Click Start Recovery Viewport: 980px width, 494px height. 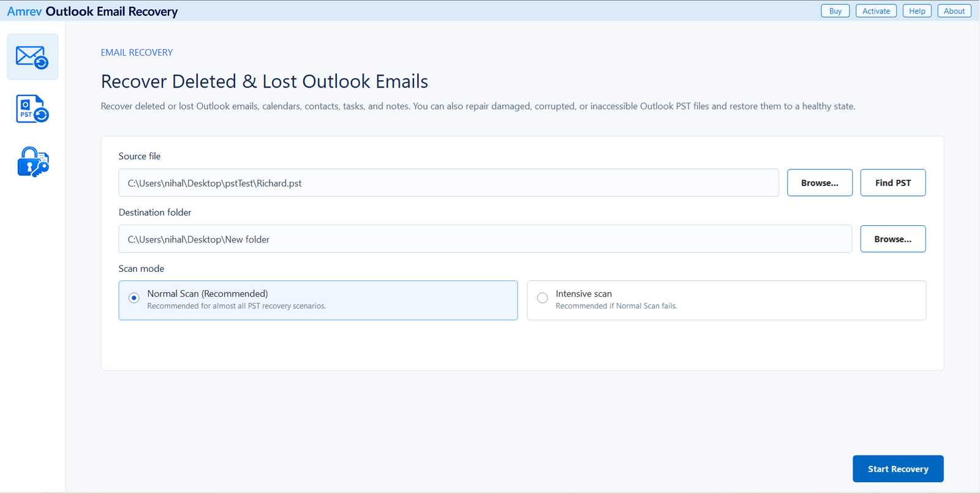898,469
